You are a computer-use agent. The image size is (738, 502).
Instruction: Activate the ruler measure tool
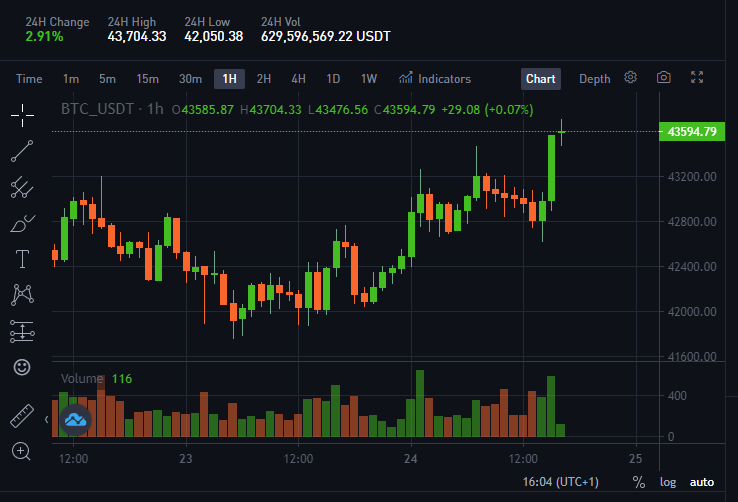pos(22,416)
